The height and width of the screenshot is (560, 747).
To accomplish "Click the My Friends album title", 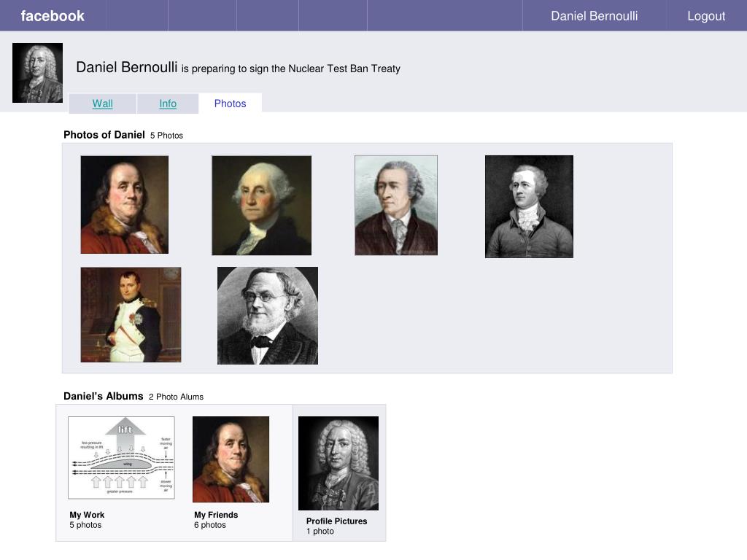I will (x=216, y=515).
